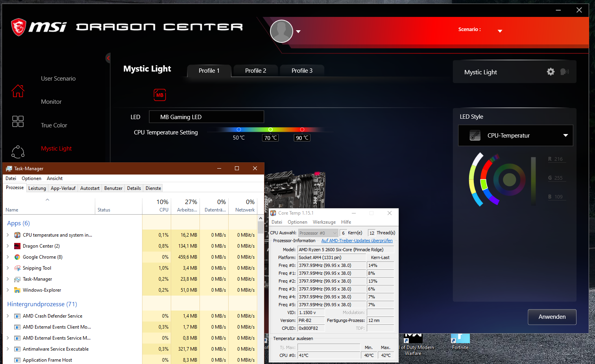Screen dimensions: 595x364
Task: Open the LED MB Gaming LED selector
Action: pos(206,117)
